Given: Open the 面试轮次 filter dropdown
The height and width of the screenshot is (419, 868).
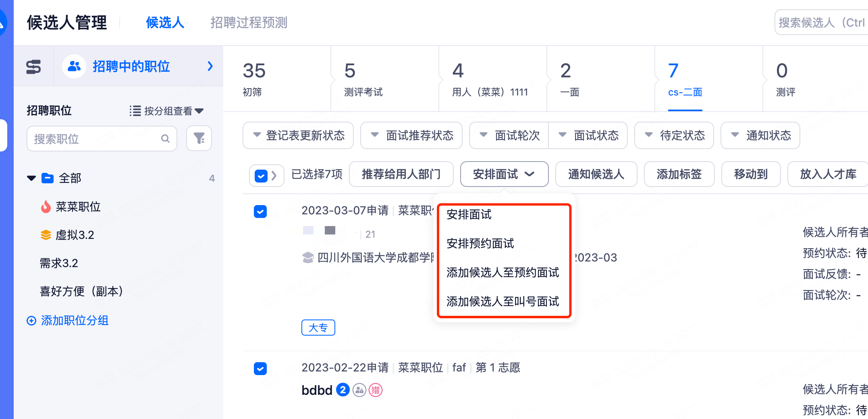Looking at the screenshot, I should coord(509,135).
